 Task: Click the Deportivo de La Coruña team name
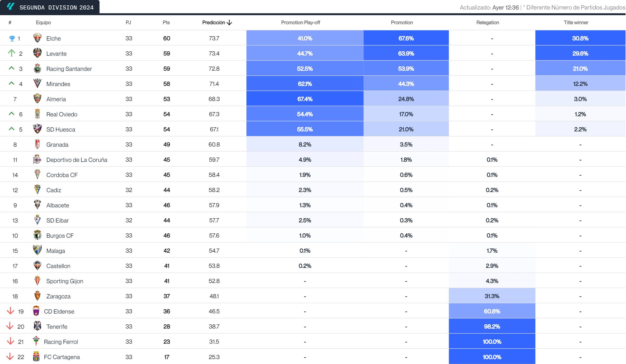pos(77,159)
